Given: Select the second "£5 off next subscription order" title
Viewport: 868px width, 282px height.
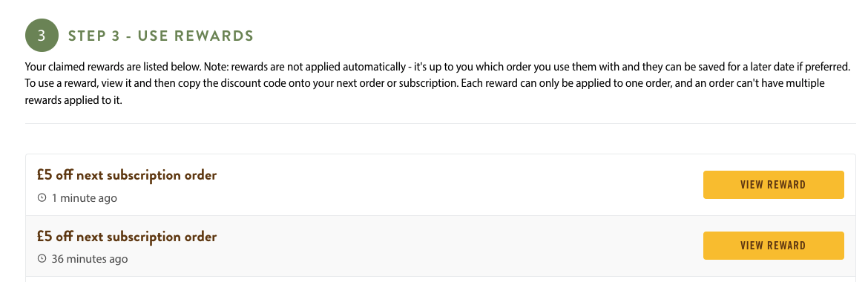Looking at the screenshot, I should coord(127,237).
